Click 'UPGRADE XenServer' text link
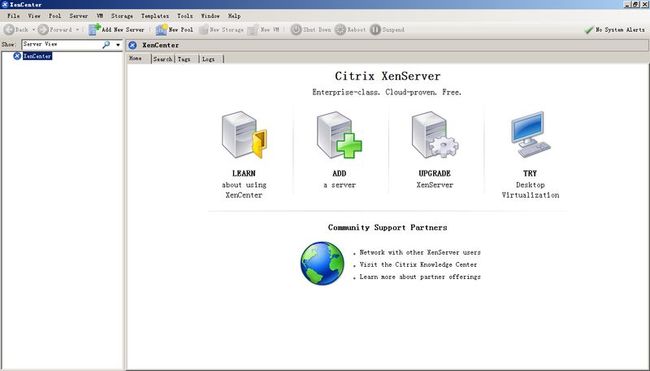The height and width of the screenshot is (371, 650). [435, 179]
